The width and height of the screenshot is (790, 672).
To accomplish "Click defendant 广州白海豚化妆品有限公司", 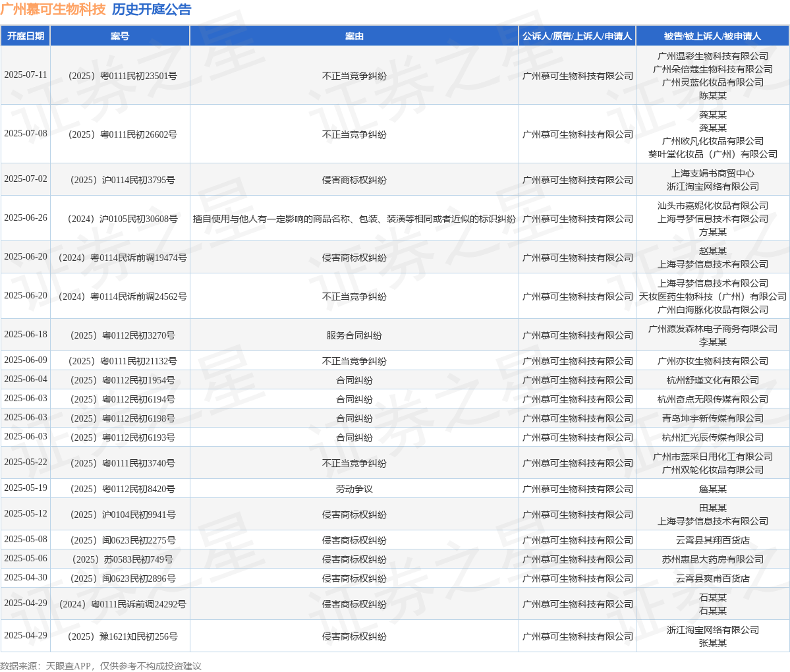I will pos(712,309).
